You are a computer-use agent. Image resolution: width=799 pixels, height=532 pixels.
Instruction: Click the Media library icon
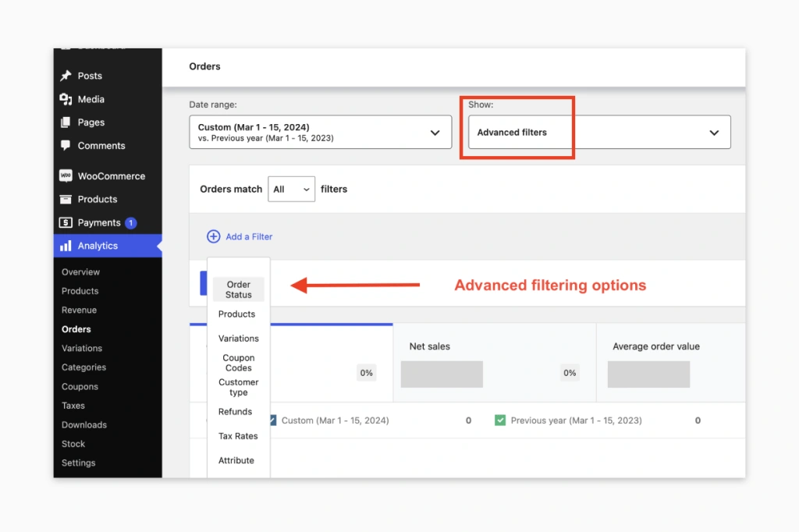(x=66, y=99)
